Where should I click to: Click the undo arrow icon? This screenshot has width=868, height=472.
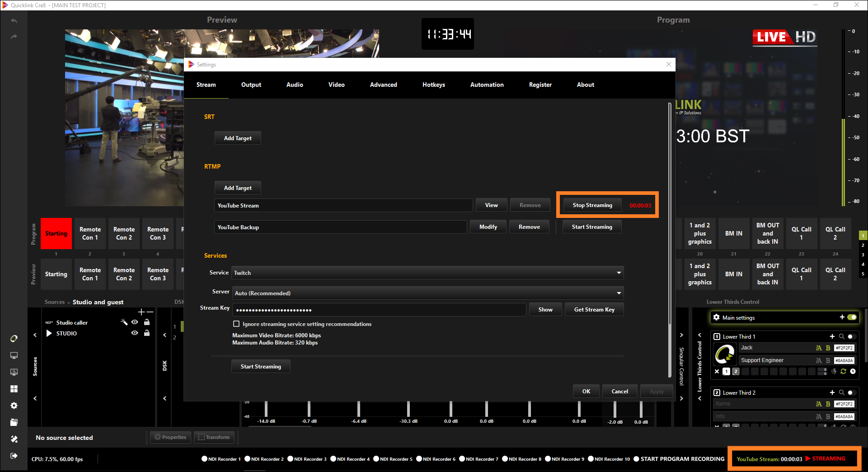pos(14,21)
